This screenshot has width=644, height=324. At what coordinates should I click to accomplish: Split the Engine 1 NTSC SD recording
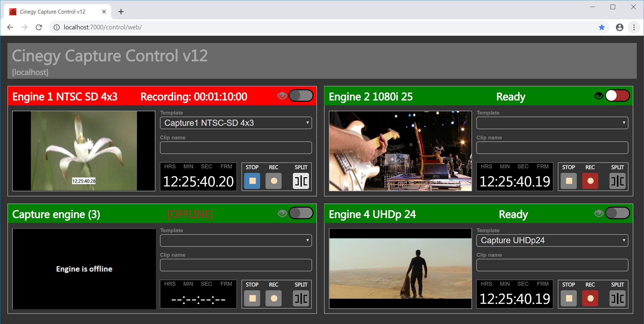click(x=301, y=181)
